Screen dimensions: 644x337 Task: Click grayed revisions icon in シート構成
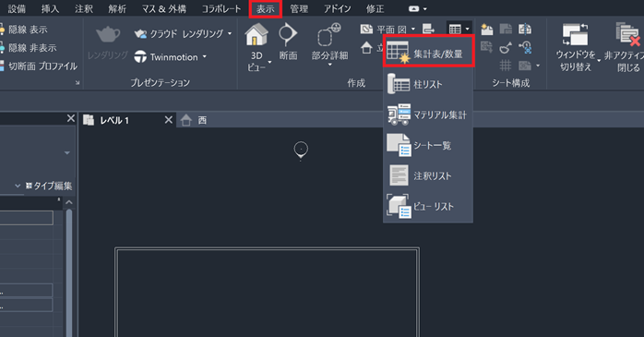tap(487, 47)
